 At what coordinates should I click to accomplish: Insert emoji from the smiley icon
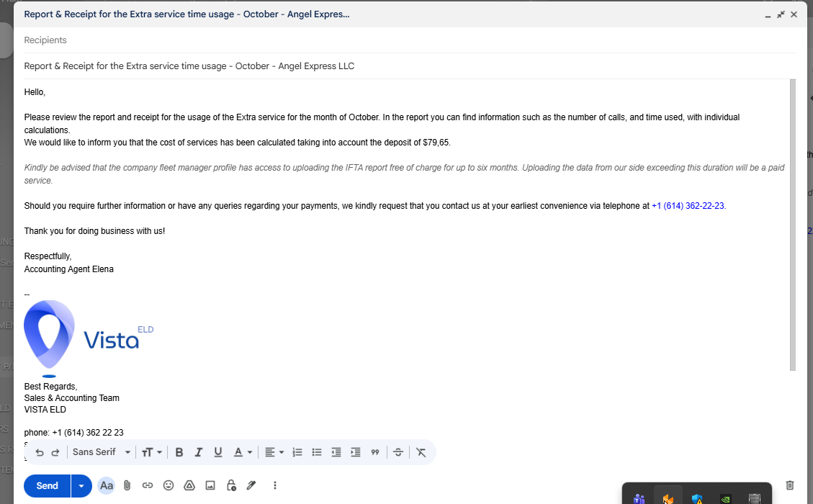point(169,485)
